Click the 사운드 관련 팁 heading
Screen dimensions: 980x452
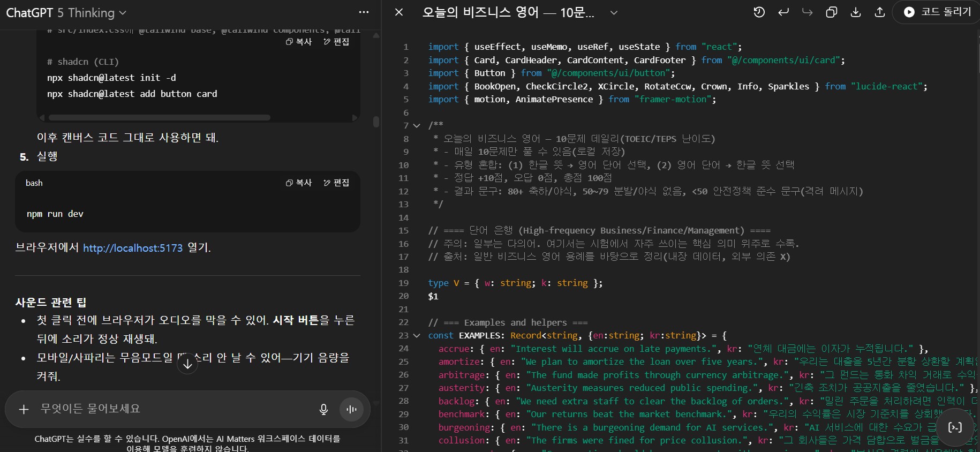[x=51, y=302]
